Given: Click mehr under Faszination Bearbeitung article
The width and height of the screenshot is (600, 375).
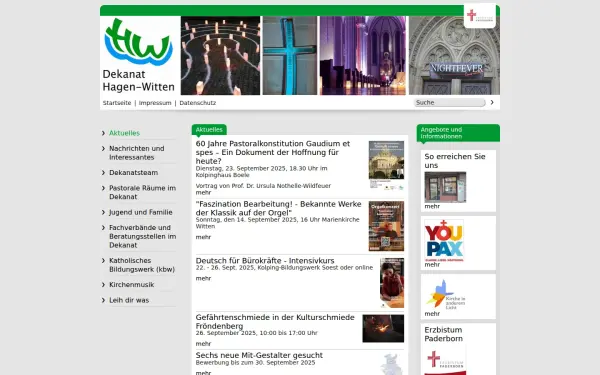Looking at the screenshot, I should (203, 237).
